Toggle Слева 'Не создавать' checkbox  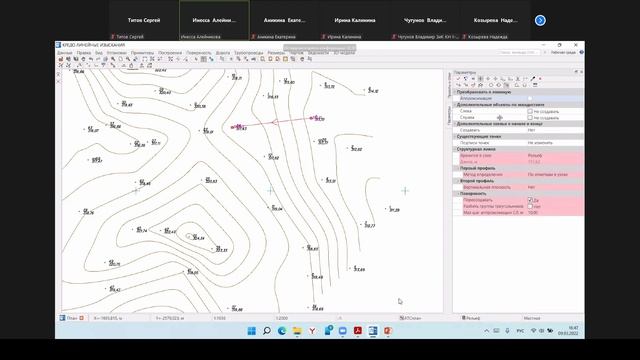tap(530, 111)
